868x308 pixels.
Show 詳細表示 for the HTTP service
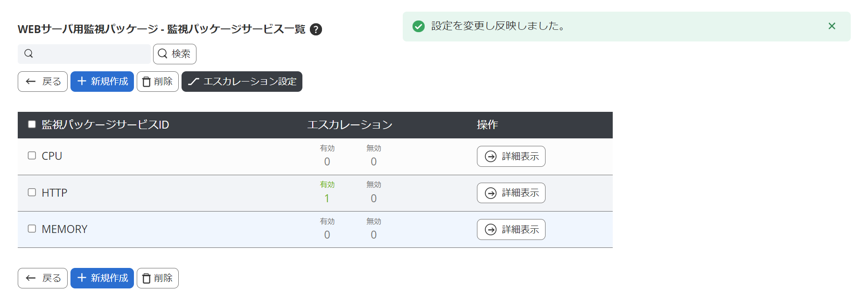click(511, 193)
